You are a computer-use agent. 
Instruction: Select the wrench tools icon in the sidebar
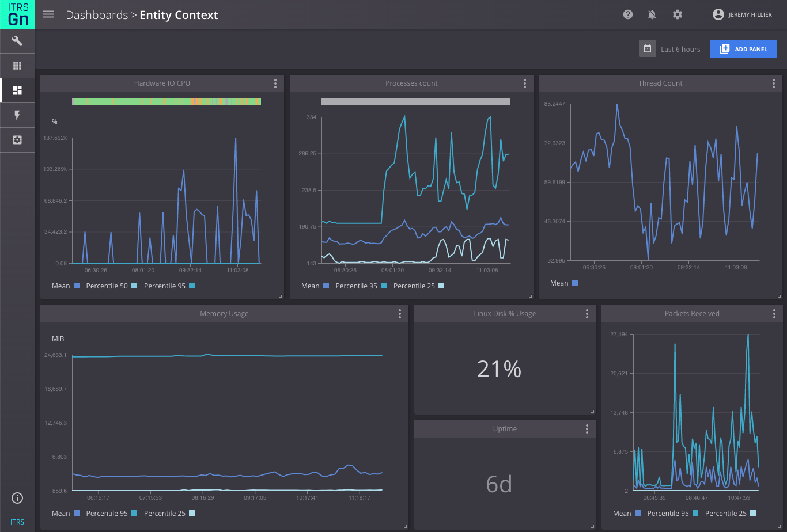pos(17,41)
